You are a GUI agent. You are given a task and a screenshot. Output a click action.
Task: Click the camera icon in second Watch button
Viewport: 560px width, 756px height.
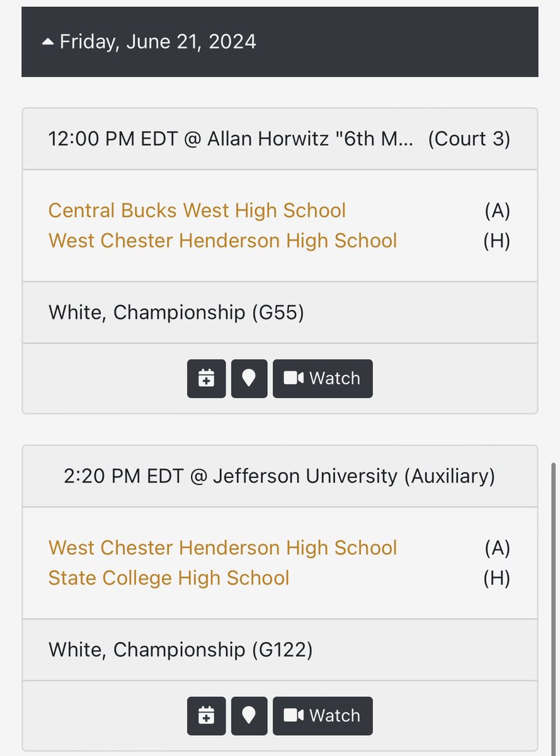(294, 716)
